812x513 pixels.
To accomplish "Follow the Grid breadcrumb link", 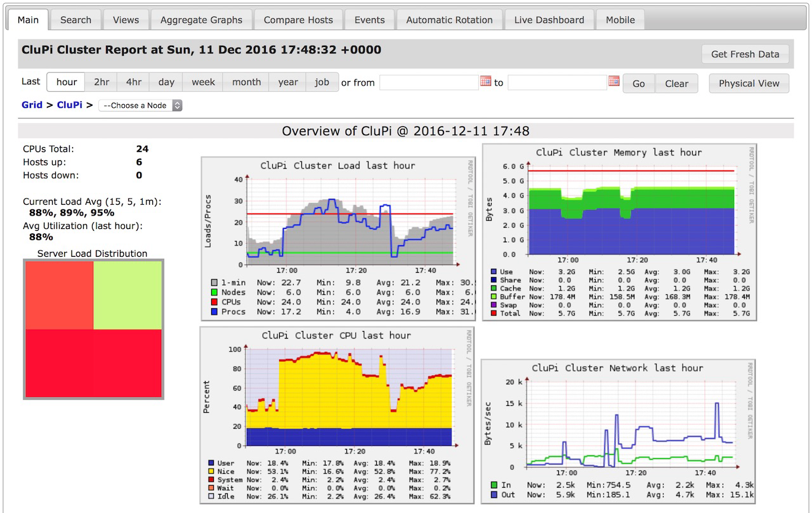I will (32, 105).
